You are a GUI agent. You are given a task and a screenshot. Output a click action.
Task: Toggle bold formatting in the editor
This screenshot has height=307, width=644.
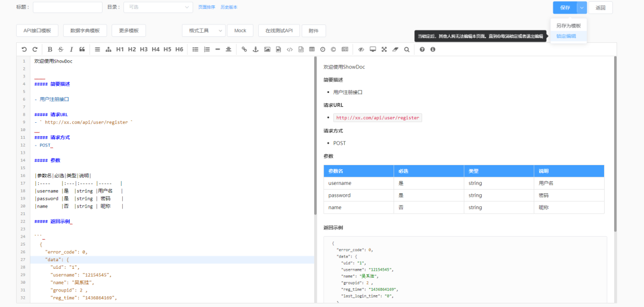pyautogui.click(x=50, y=49)
